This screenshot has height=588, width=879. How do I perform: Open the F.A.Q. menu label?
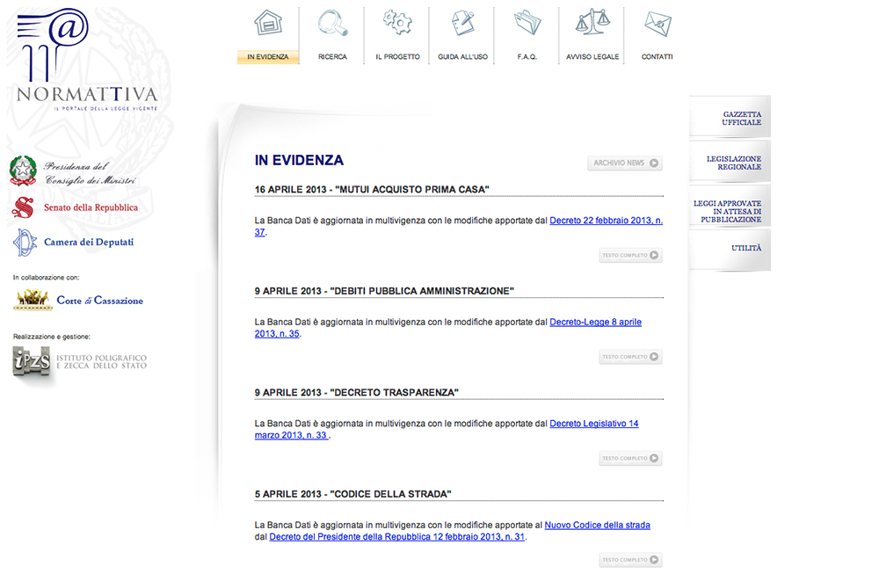coord(527,56)
